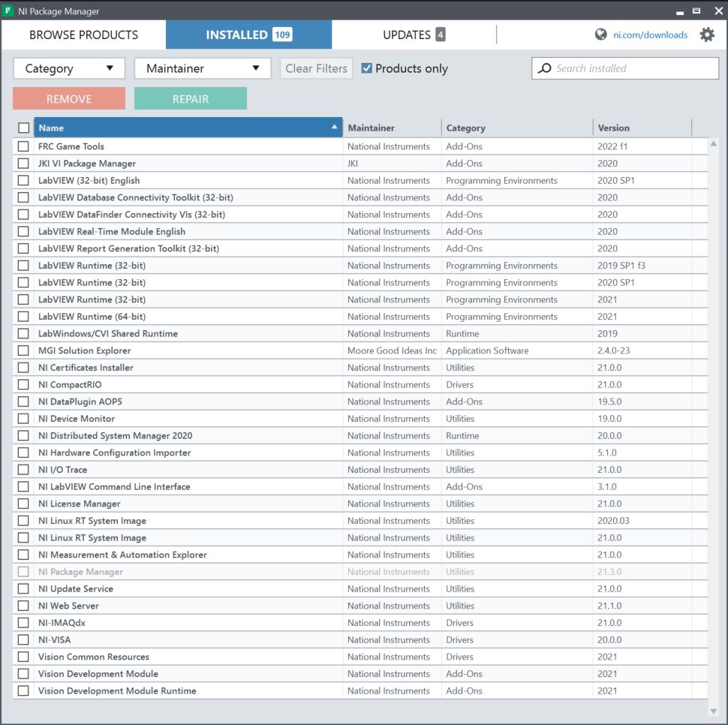Maximize the NI Package Manager window
This screenshot has height=725, width=728.
coord(696,11)
